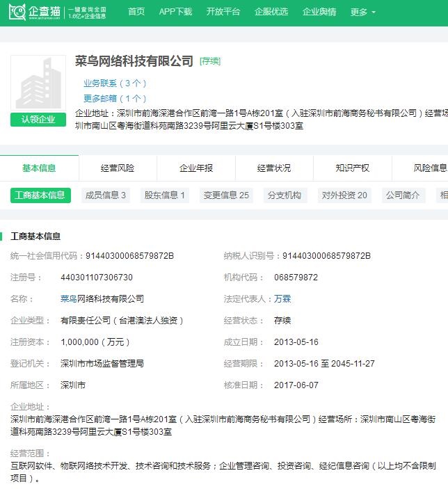Image resolution: width=448 pixels, height=489 pixels.
Task: Click 统一社会信用代码 value 91440300068579872B
Action: [x=129, y=256]
